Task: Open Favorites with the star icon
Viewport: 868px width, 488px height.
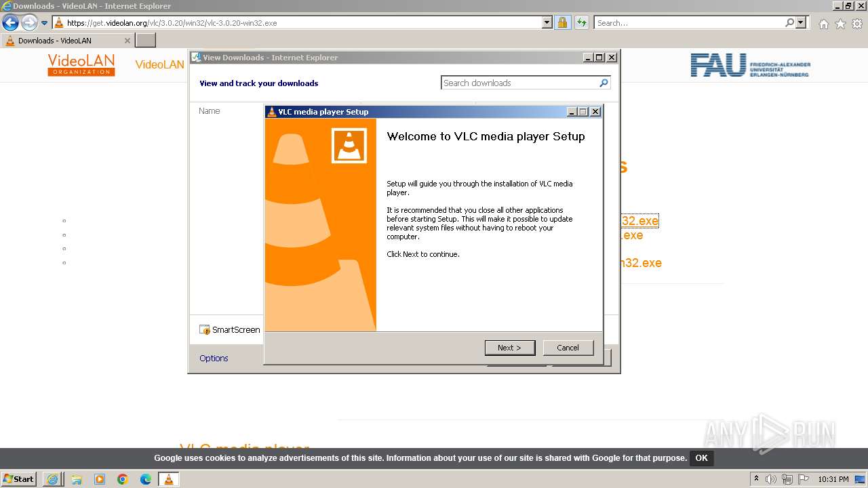Action: pos(840,24)
